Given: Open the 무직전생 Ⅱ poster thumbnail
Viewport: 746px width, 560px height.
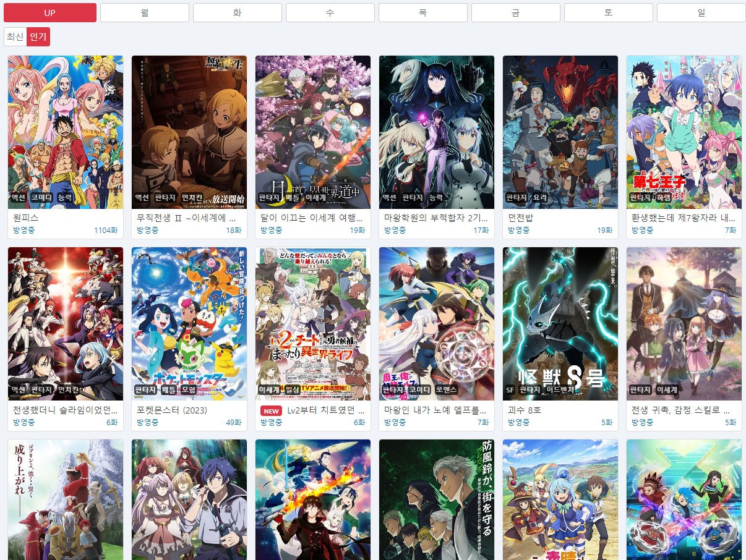Looking at the screenshot, I should (189, 132).
